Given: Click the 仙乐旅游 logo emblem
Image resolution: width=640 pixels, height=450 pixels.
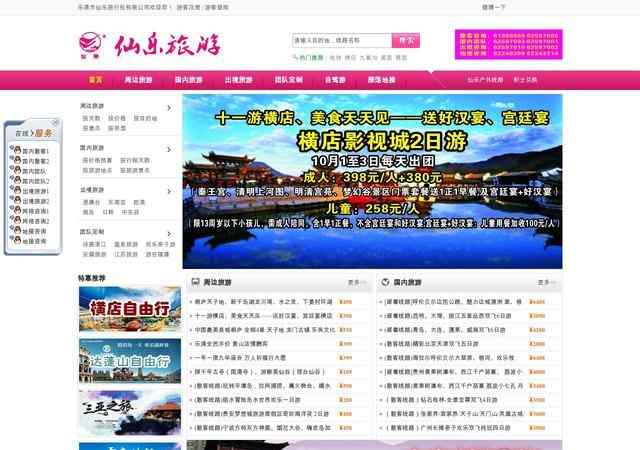Looking at the screenshot, I should point(92,44).
